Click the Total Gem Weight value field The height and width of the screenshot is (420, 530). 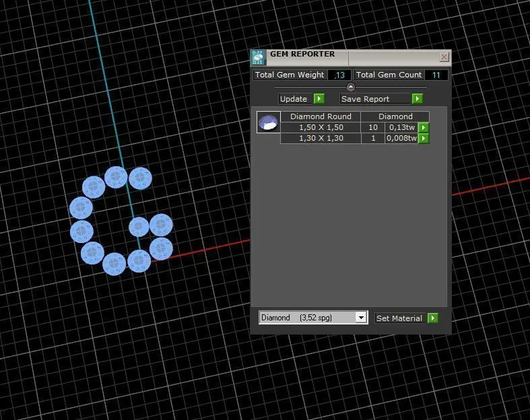(x=339, y=75)
